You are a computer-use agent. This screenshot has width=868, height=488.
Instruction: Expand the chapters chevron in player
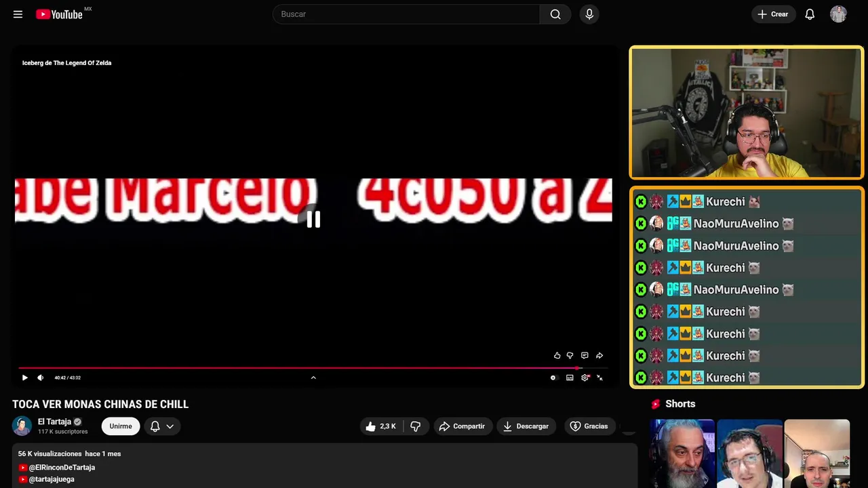coord(313,378)
